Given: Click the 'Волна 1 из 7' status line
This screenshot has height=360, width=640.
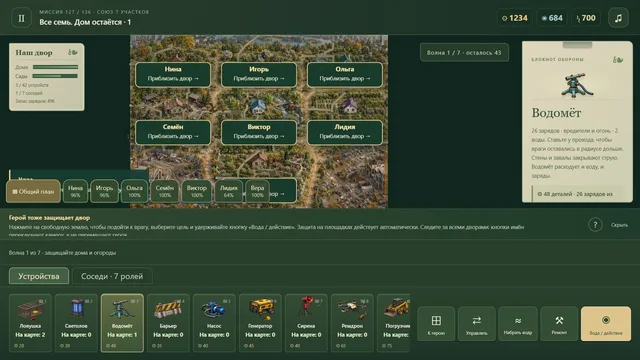Looking at the screenshot, I should (x=62, y=253).
